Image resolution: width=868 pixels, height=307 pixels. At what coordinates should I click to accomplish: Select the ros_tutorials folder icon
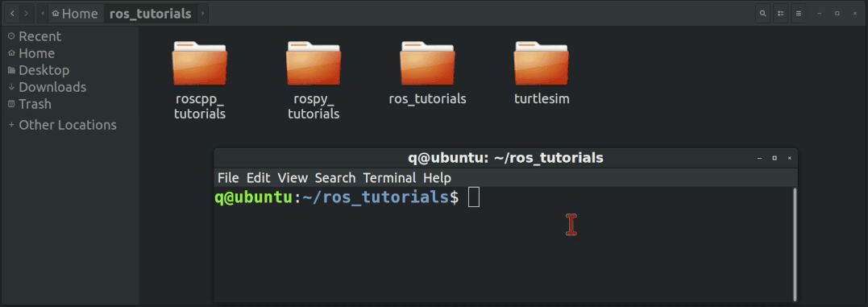[x=427, y=63]
